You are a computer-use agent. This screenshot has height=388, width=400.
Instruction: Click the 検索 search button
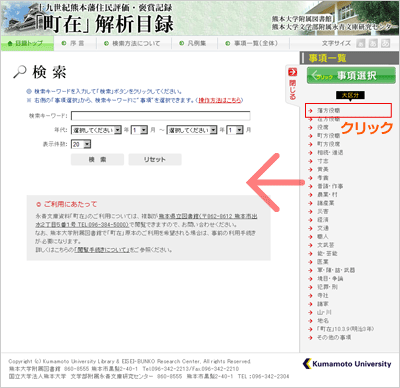click(97, 159)
